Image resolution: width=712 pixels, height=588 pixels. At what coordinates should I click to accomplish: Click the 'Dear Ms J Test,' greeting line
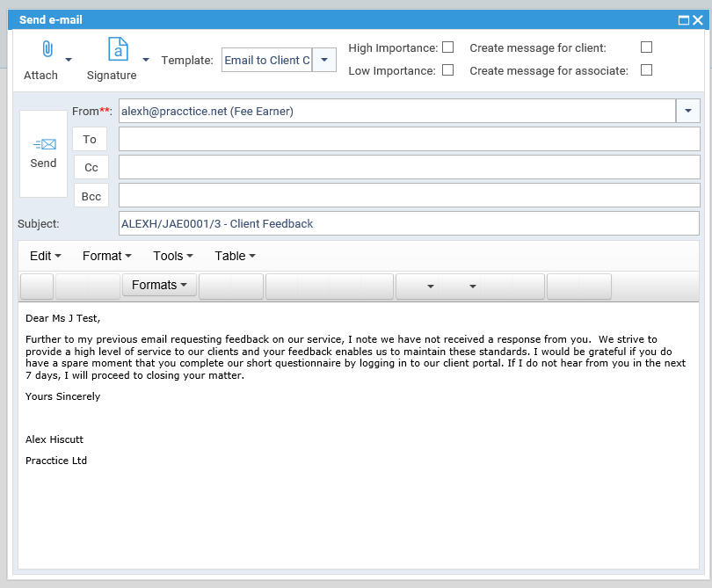coord(62,318)
